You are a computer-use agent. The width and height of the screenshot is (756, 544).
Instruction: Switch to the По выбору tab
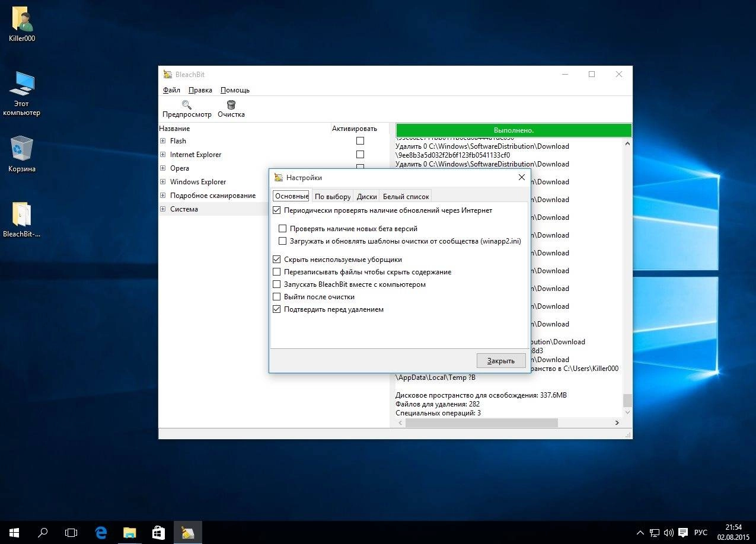pyautogui.click(x=333, y=197)
